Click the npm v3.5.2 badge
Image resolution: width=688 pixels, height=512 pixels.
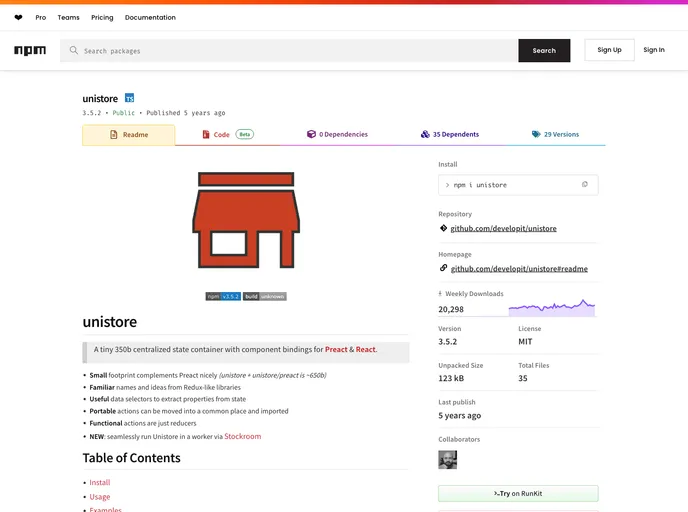[x=223, y=297]
